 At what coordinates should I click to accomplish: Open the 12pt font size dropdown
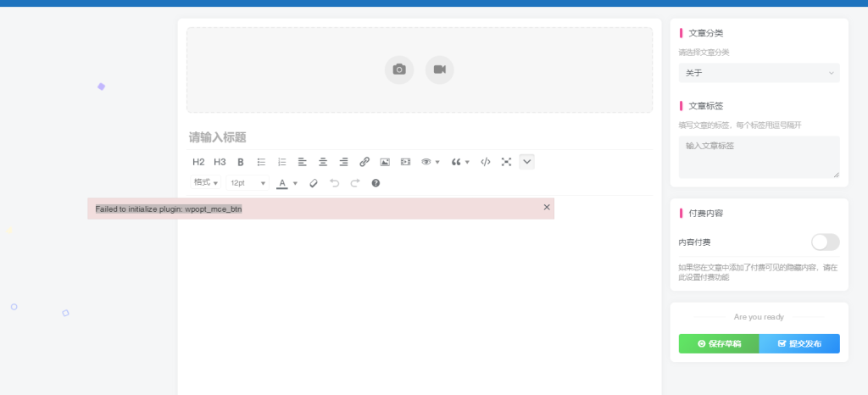248,183
